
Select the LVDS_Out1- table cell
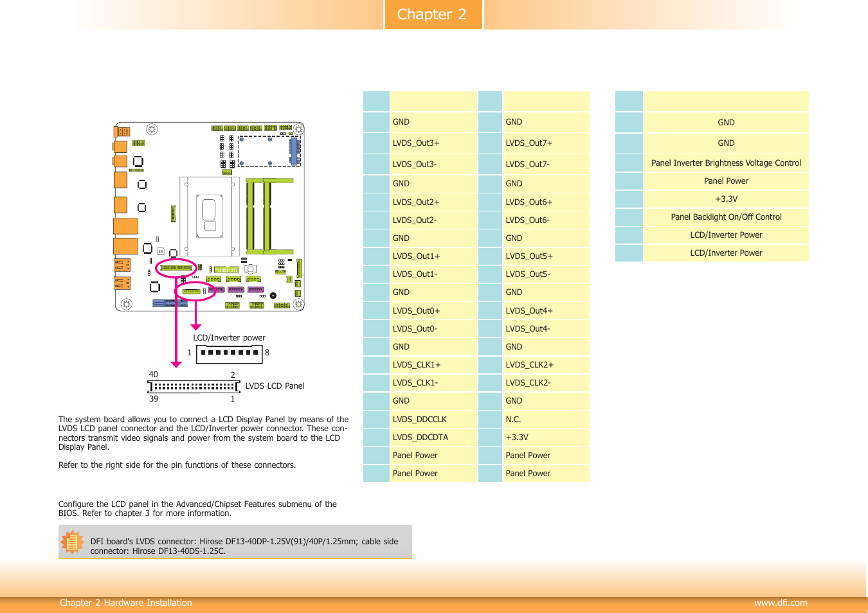tap(433, 274)
